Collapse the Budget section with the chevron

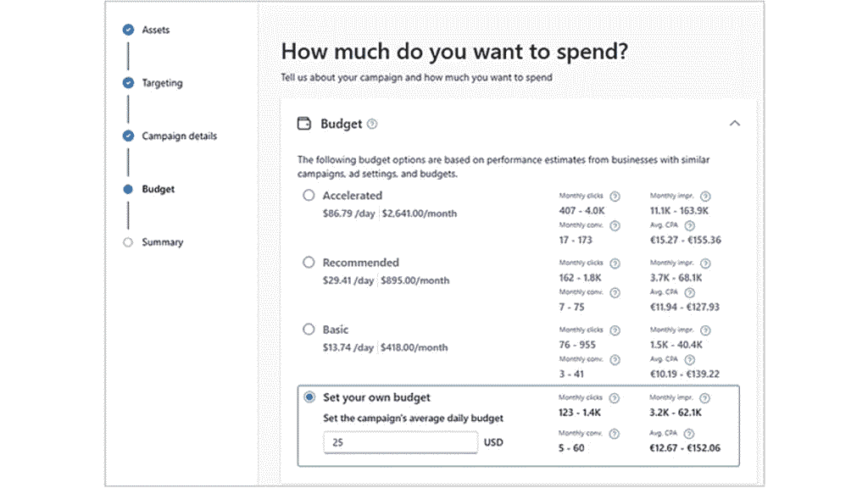(x=734, y=123)
